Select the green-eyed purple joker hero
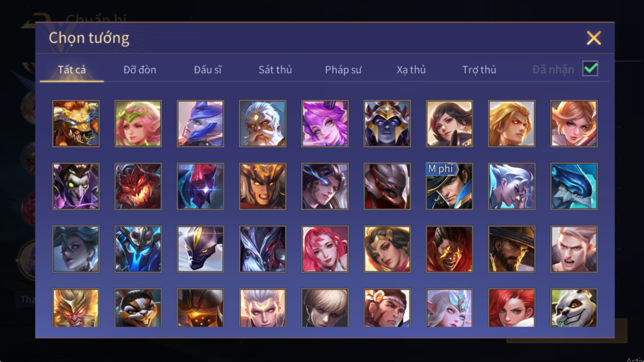This screenshot has width=644, height=362. [76, 186]
